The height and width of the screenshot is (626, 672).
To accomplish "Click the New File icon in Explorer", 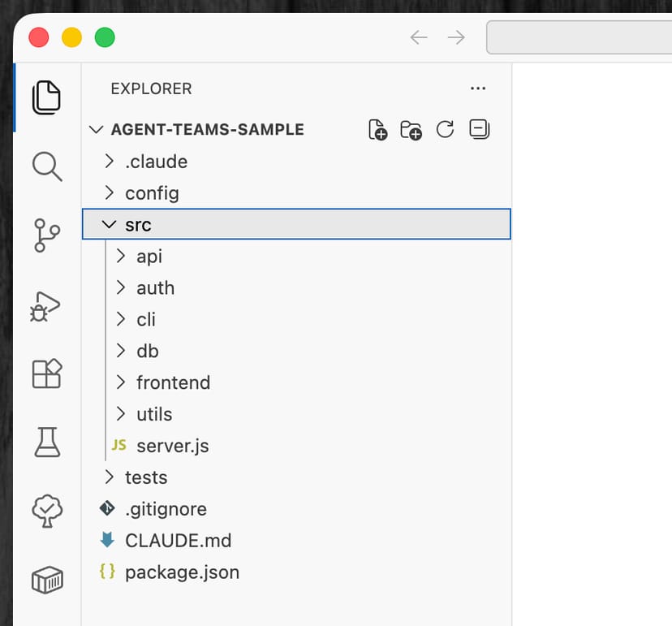I will (x=377, y=129).
